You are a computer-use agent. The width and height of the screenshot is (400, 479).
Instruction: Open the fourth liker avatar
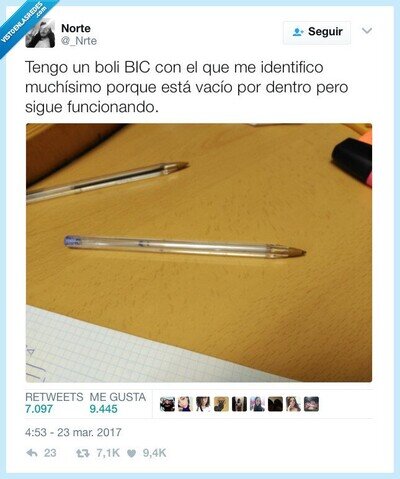click(x=221, y=404)
